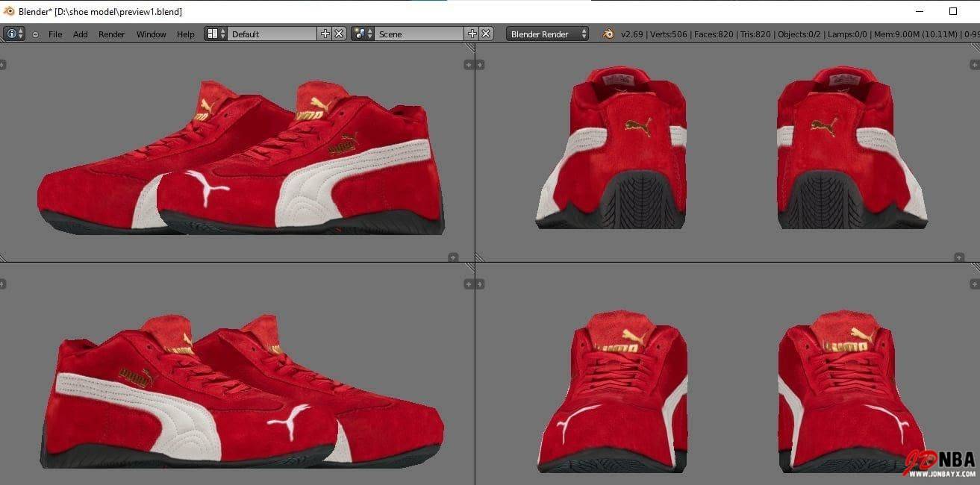
Task: Open the Window menu
Action: pos(151,34)
